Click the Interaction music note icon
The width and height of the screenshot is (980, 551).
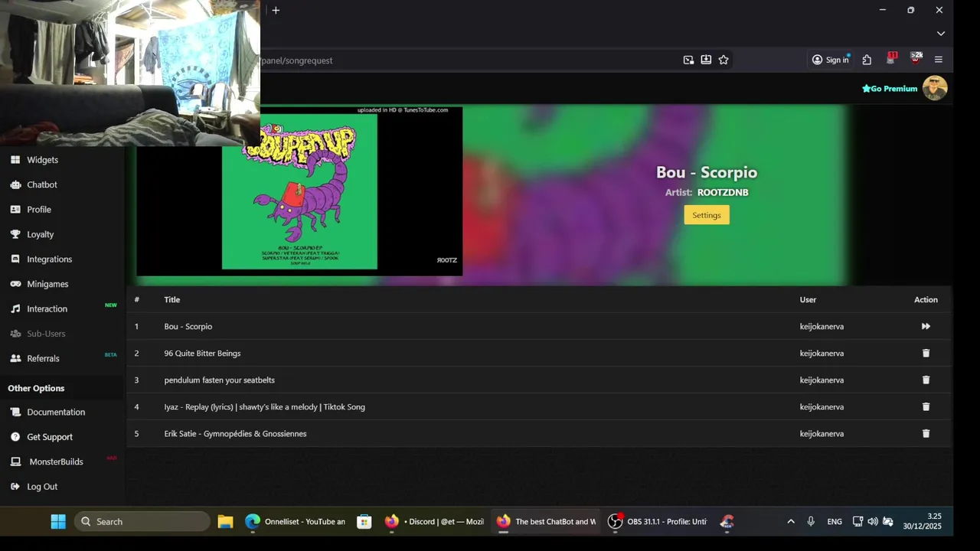click(x=15, y=308)
